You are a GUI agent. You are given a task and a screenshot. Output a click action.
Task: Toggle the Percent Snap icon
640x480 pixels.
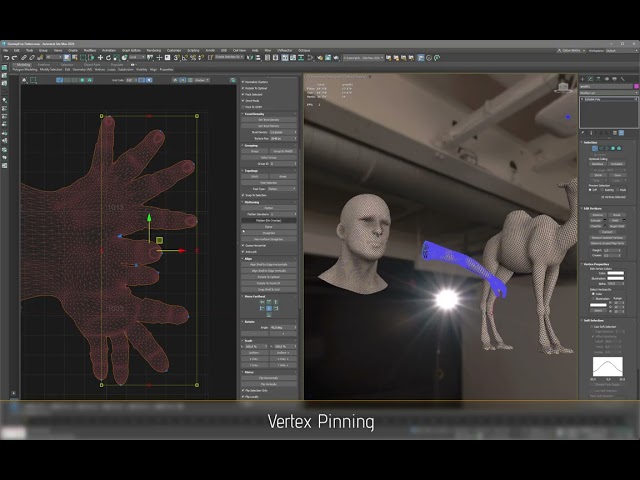[193, 58]
